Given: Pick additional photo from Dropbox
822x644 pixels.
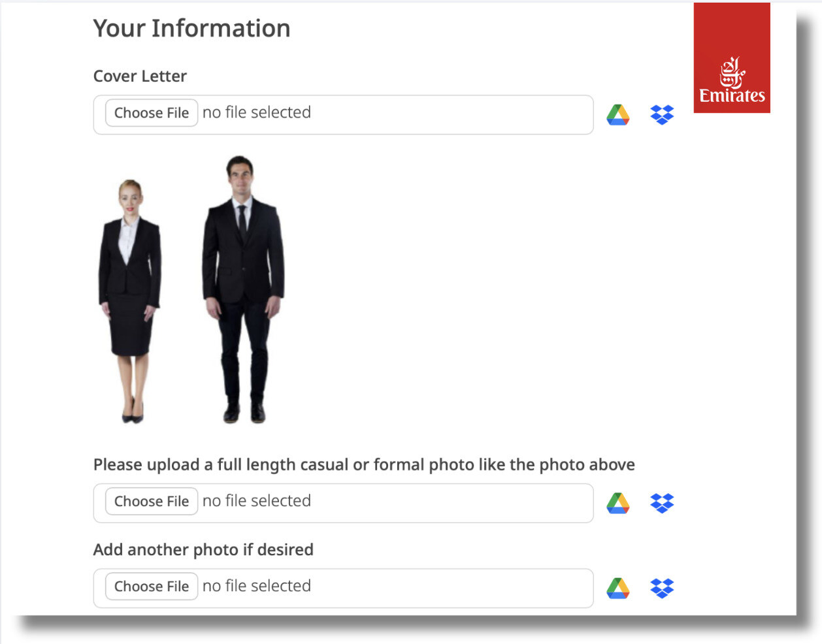Looking at the screenshot, I should click(x=662, y=588).
